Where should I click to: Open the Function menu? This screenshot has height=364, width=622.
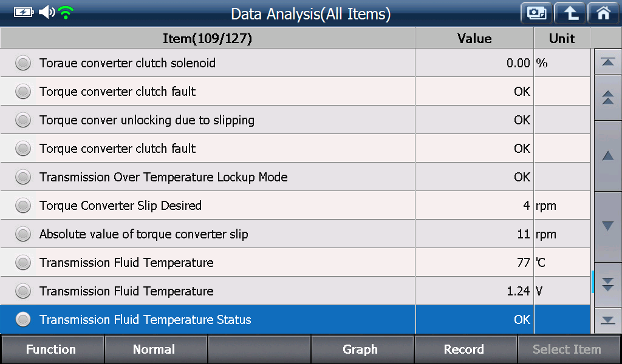52,349
